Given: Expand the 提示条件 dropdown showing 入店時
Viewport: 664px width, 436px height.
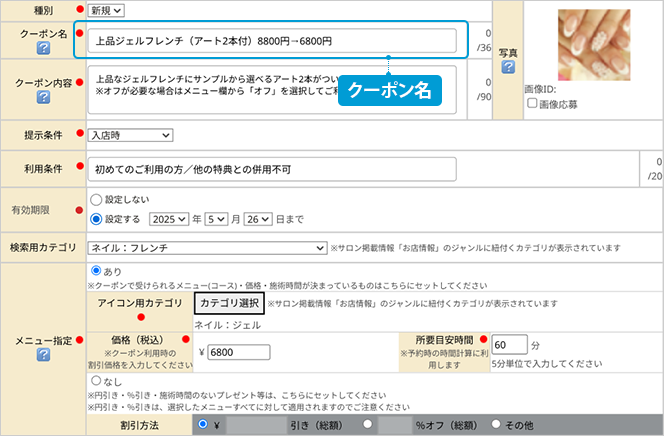Looking at the screenshot, I should pos(130,135).
